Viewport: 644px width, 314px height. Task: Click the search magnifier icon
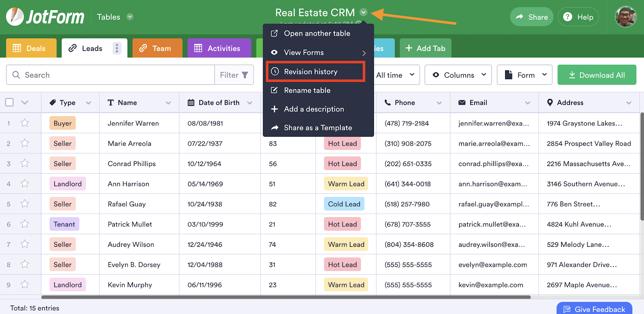click(16, 75)
